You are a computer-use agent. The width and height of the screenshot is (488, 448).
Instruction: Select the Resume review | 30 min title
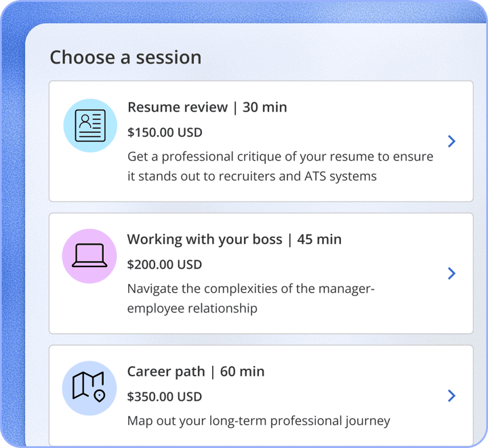pos(207,107)
